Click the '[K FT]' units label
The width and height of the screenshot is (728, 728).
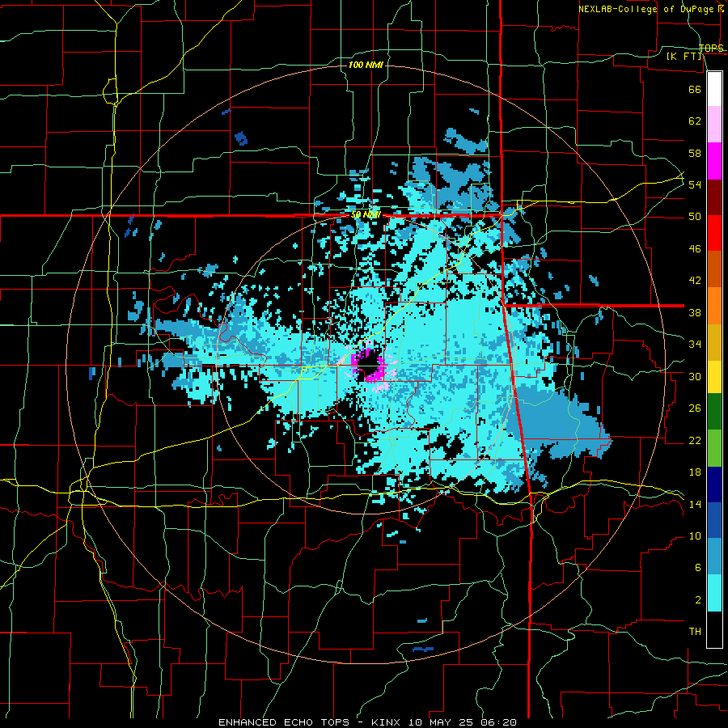tap(684, 57)
